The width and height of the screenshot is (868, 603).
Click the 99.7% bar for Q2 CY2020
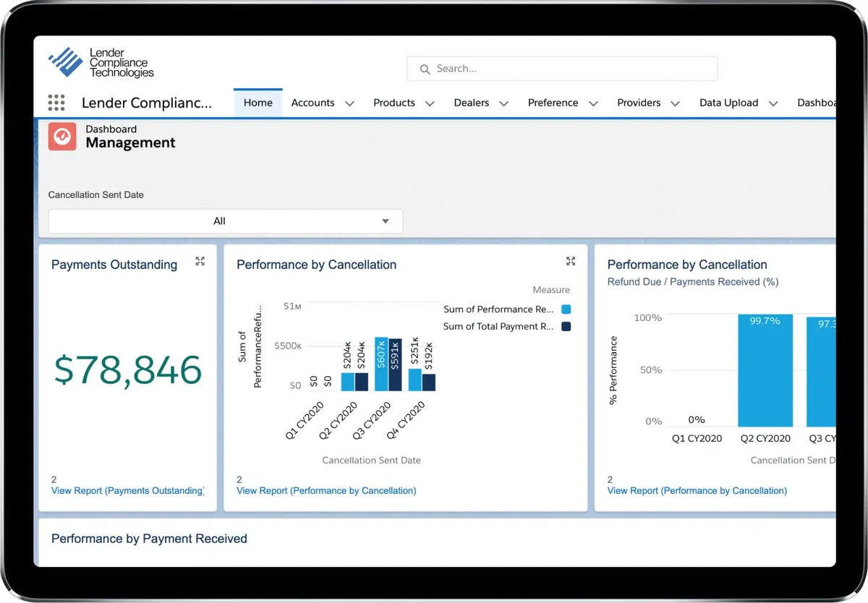tap(765, 370)
